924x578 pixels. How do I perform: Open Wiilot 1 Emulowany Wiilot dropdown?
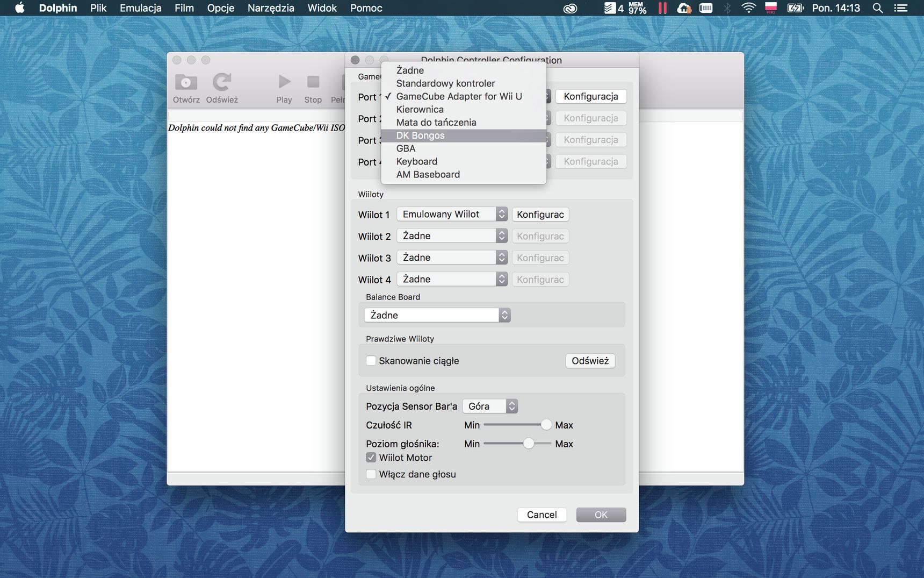[452, 214]
